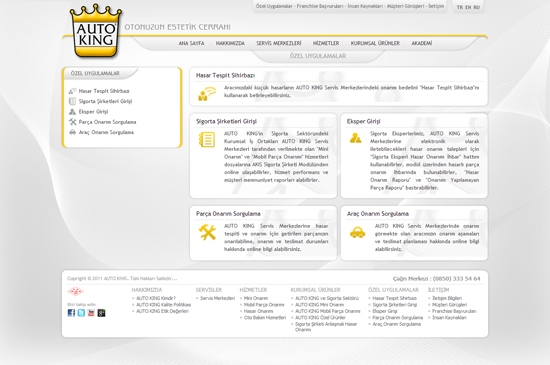Open Hasar Tespit Sihirbazı sidebar link
This screenshot has width=550, height=365.
point(104,91)
